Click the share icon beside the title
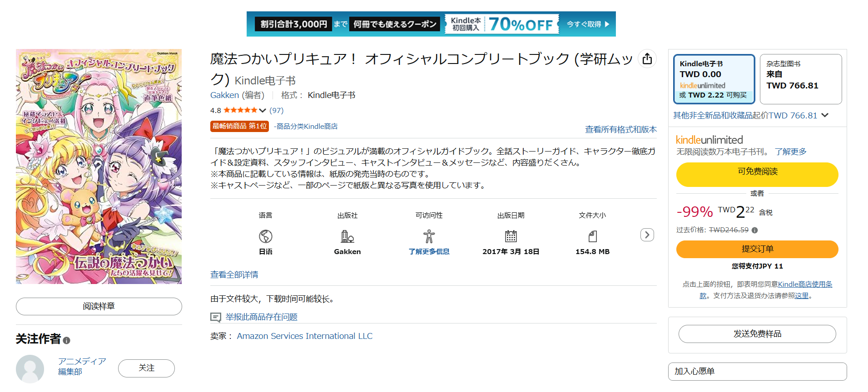 [x=647, y=59]
